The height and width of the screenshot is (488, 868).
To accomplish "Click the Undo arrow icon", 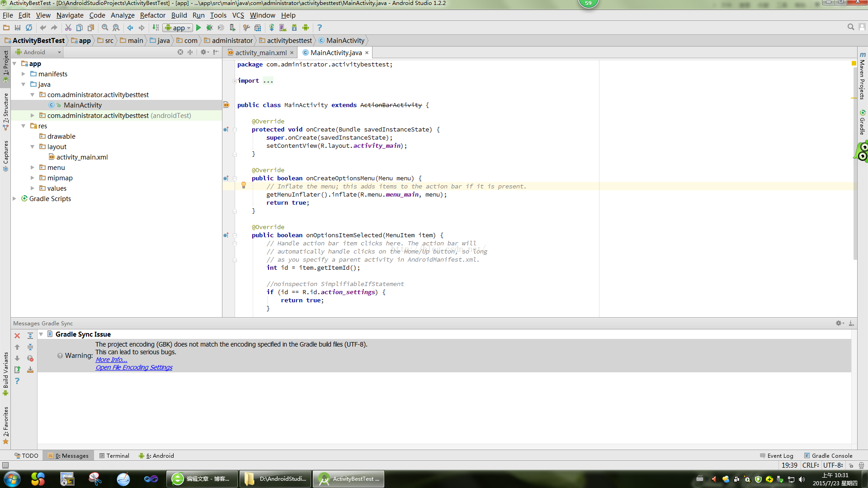I will tap(43, 28).
